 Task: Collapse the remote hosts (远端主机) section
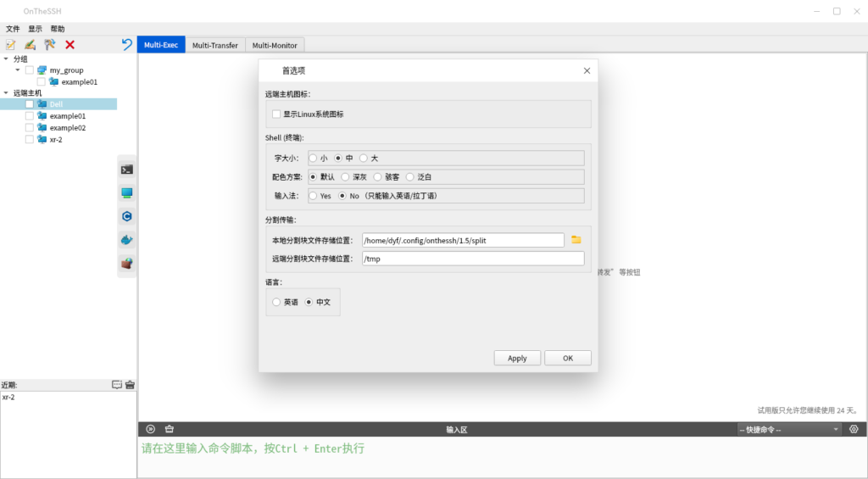tap(6, 92)
